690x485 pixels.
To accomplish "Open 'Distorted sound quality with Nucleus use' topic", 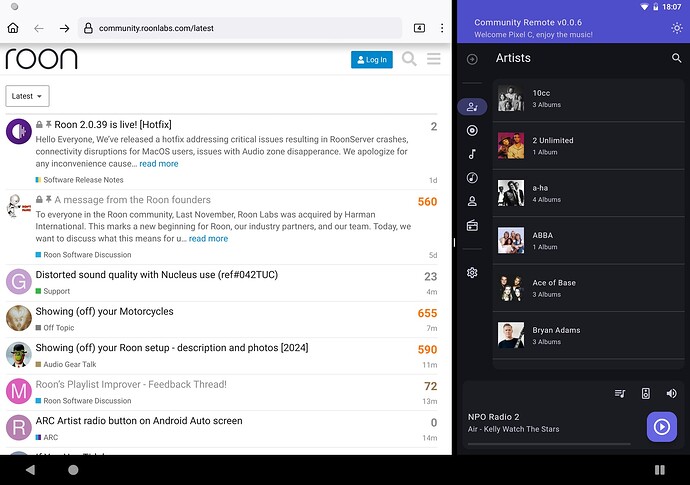I will click(157, 275).
